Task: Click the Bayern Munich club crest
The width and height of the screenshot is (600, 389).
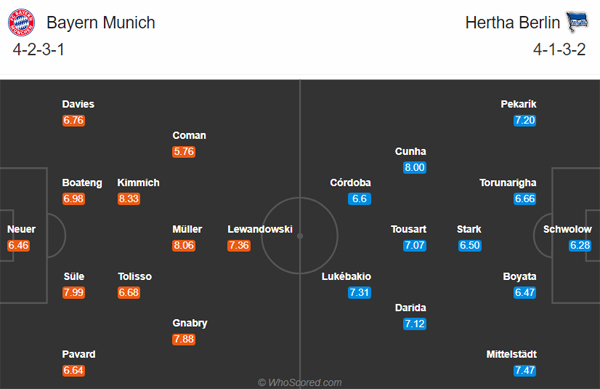Action: tap(21, 23)
